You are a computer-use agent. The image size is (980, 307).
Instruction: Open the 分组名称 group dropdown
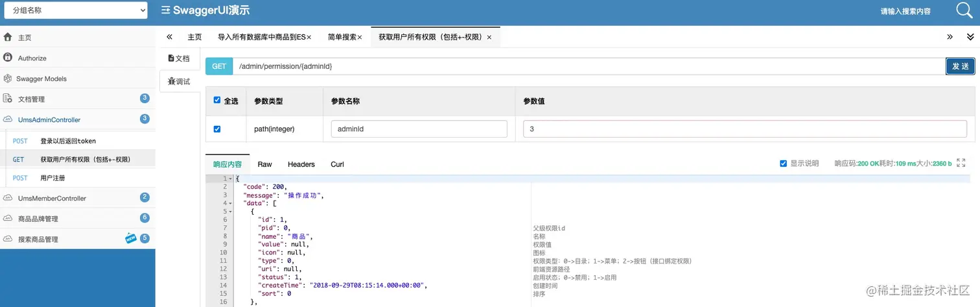76,10
